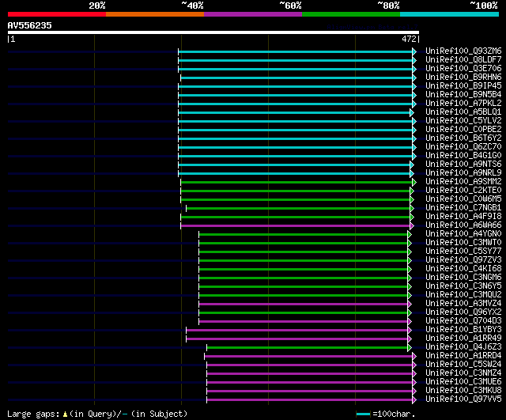
Task: Click the 472 query end position label
Action: tap(409, 40)
